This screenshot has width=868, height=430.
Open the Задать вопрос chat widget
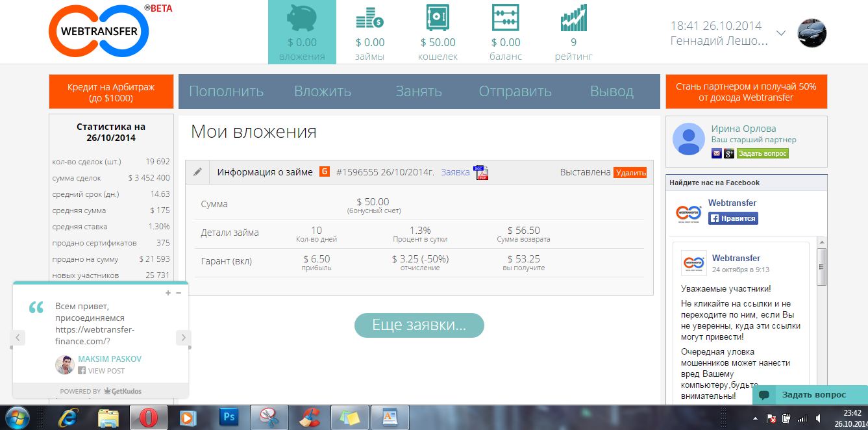pyautogui.click(x=810, y=395)
